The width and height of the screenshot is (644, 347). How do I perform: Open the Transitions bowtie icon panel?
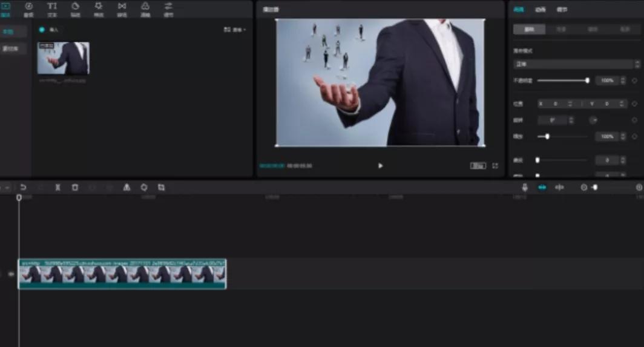[122, 9]
